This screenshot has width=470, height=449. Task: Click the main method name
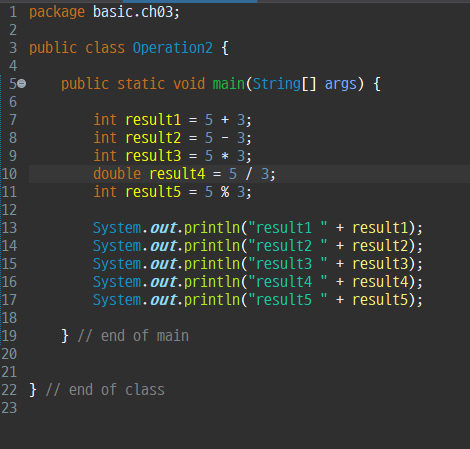[x=229, y=84]
